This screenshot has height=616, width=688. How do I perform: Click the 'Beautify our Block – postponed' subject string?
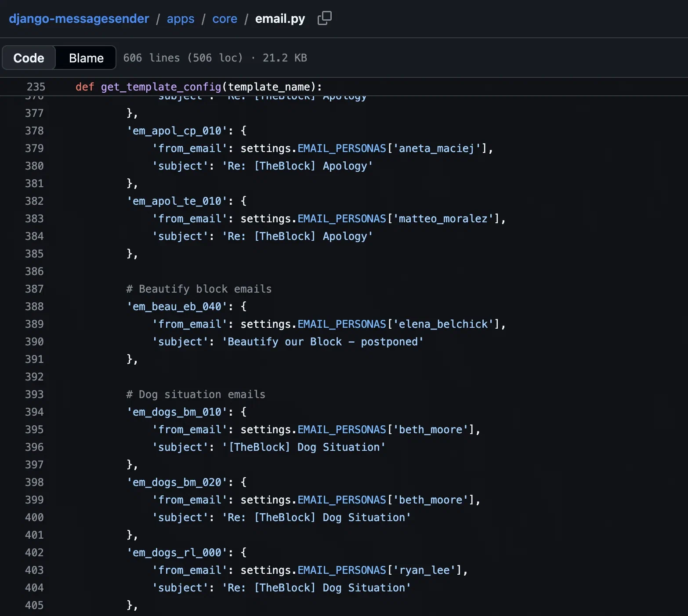click(322, 342)
